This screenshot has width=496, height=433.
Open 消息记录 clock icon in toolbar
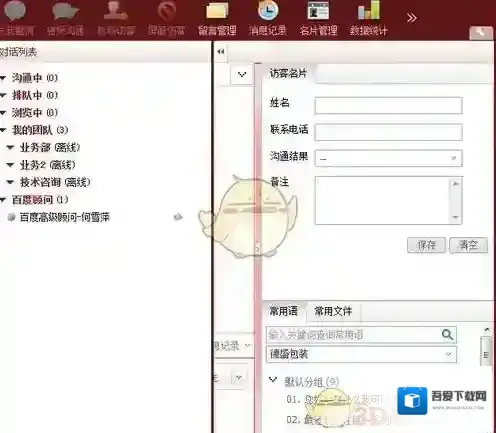(x=268, y=10)
